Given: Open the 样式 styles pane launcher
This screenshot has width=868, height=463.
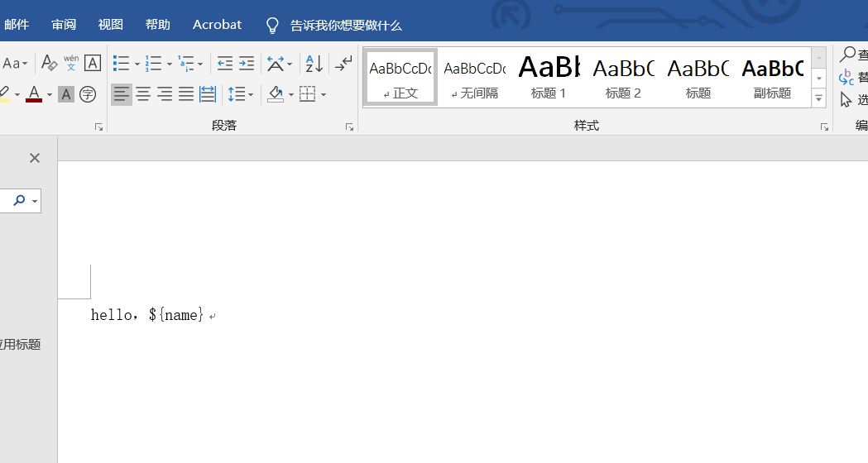Looking at the screenshot, I should point(824,127).
